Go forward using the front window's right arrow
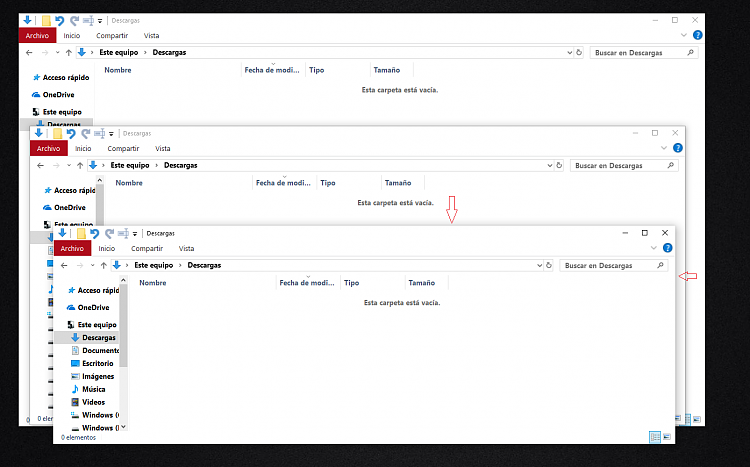The image size is (750, 467). click(x=79, y=266)
